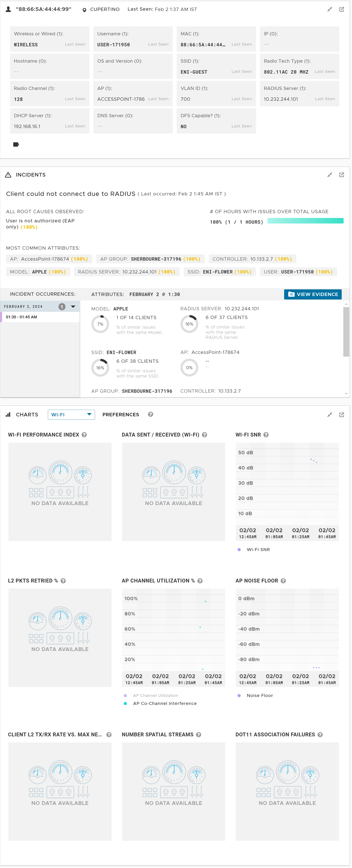This screenshot has height=868, width=352.
Task: Toggle AP Channel Utilization legend series
Action: [x=156, y=695]
